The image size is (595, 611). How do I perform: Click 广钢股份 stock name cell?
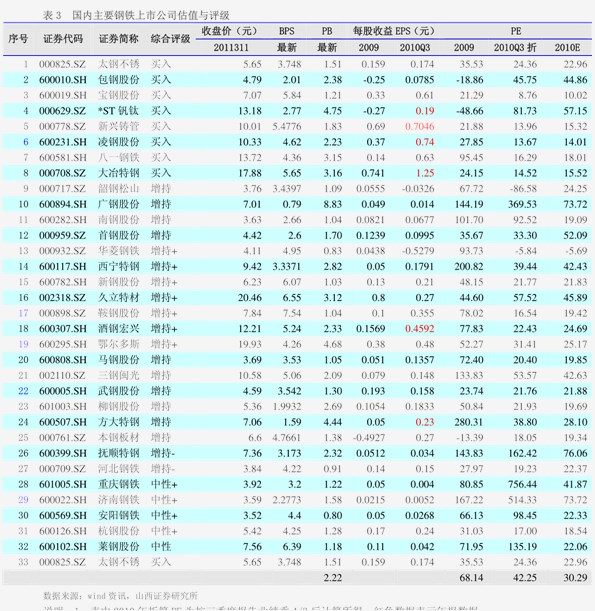[x=118, y=204]
